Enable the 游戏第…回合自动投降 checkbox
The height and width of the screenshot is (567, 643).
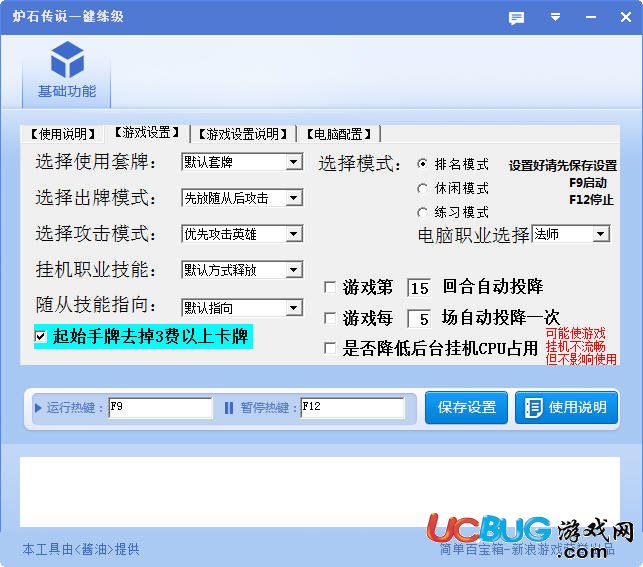tap(330, 287)
